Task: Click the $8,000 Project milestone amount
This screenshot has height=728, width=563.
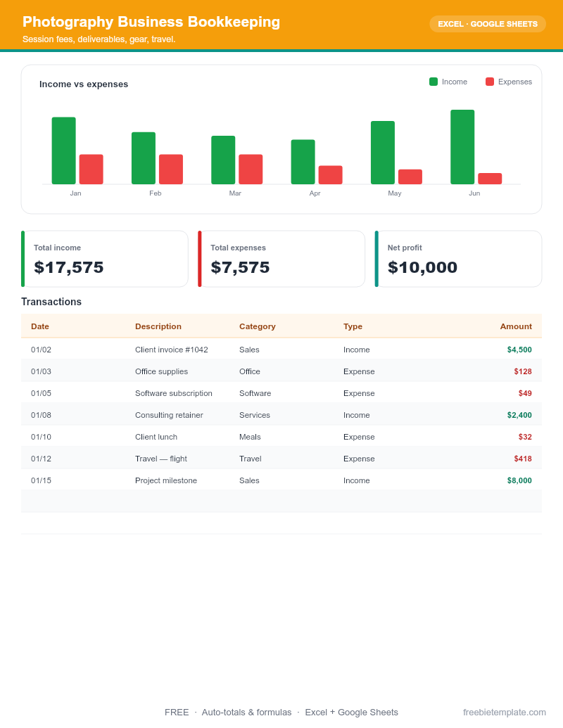Action: click(x=519, y=480)
